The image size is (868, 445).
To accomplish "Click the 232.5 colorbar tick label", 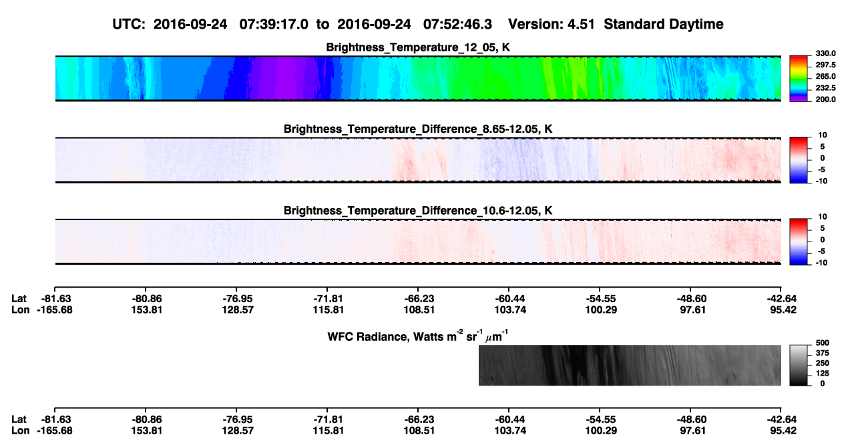I will pos(827,87).
